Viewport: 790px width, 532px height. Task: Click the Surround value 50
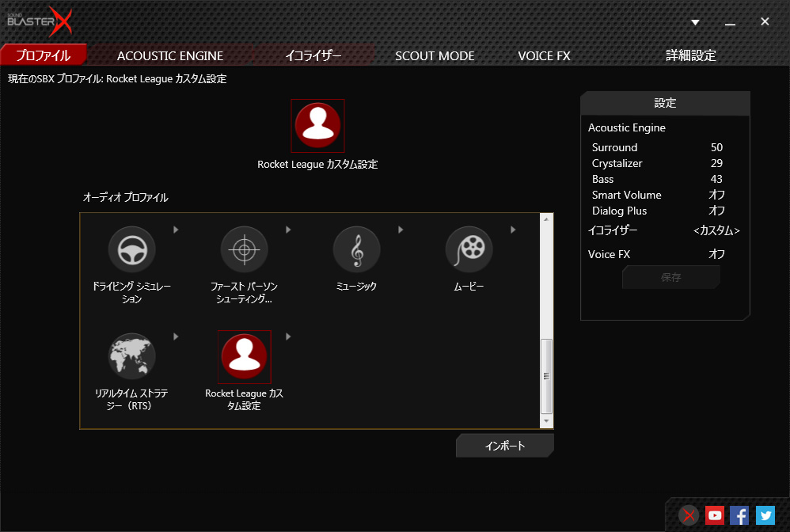pyautogui.click(x=716, y=147)
